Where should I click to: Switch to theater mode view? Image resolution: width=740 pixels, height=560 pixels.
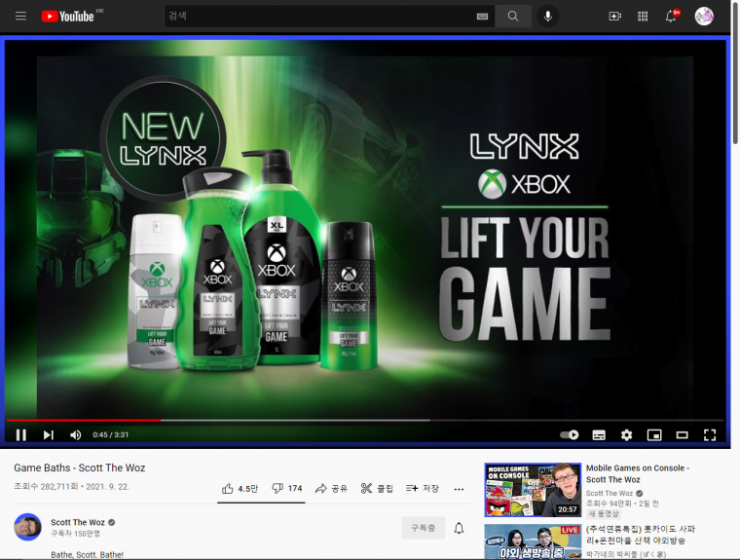tap(682, 435)
